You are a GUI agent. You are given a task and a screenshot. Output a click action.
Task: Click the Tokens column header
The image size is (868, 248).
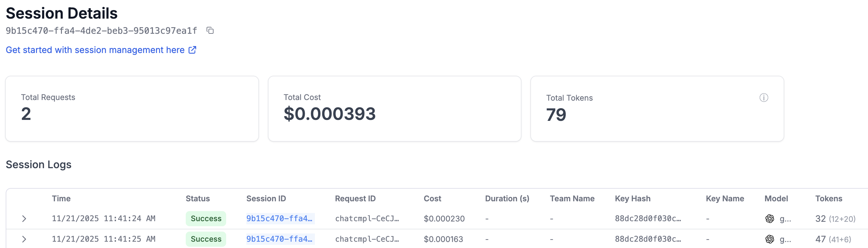pyautogui.click(x=828, y=198)
